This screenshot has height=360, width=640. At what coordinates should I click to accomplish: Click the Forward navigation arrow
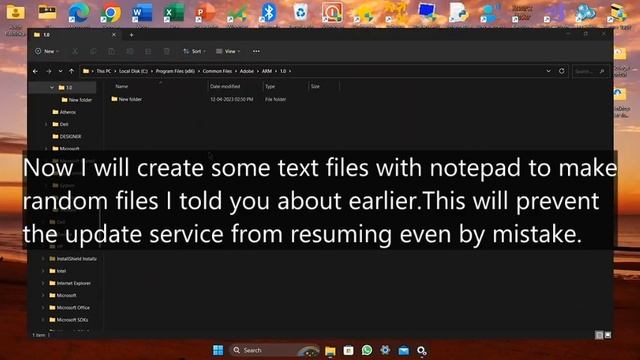pos(49,71)
